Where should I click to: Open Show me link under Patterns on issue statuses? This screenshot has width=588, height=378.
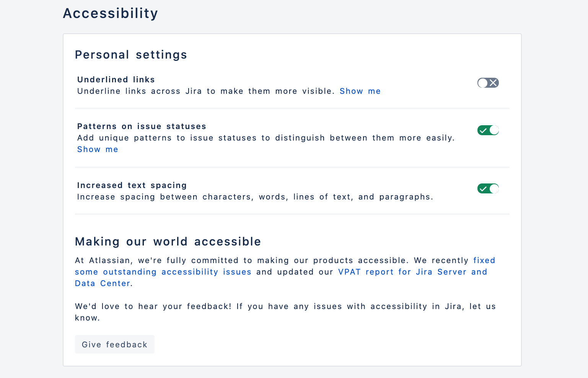[x=98, y=149]
